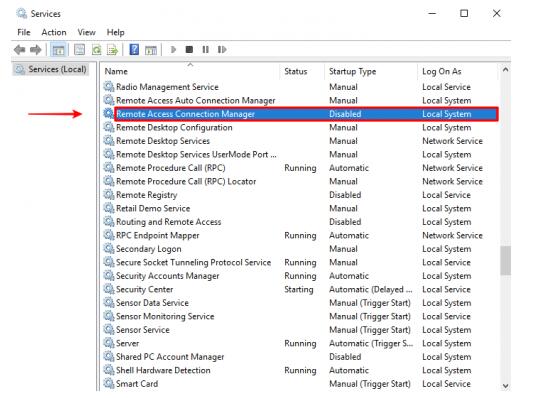This screenshot has width=541, height=398.
Task: Go back with the toolbar Back arrow
Action: pos(20,50)
